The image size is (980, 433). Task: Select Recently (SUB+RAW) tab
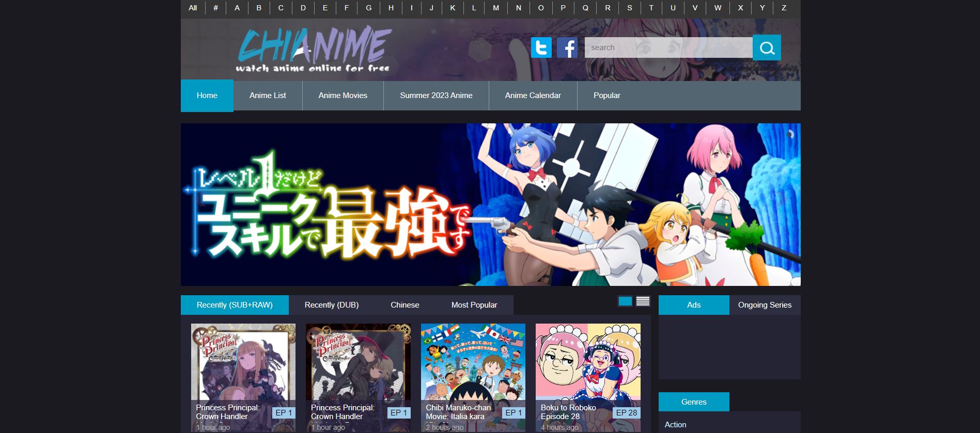click(235, 305)
